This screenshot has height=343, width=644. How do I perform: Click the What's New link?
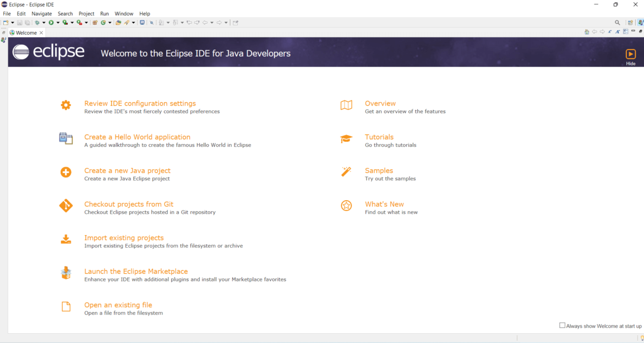[384, 204]
